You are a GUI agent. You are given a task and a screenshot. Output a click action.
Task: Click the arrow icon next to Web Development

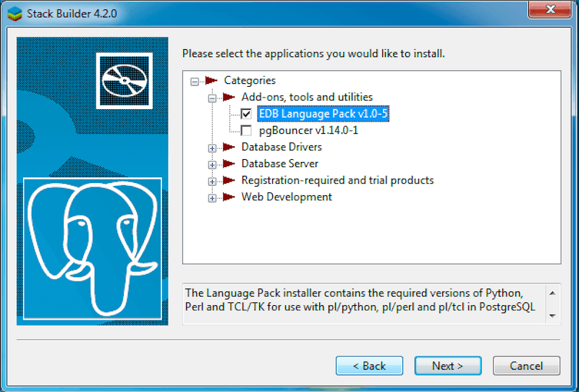click(x=228, y=197)
